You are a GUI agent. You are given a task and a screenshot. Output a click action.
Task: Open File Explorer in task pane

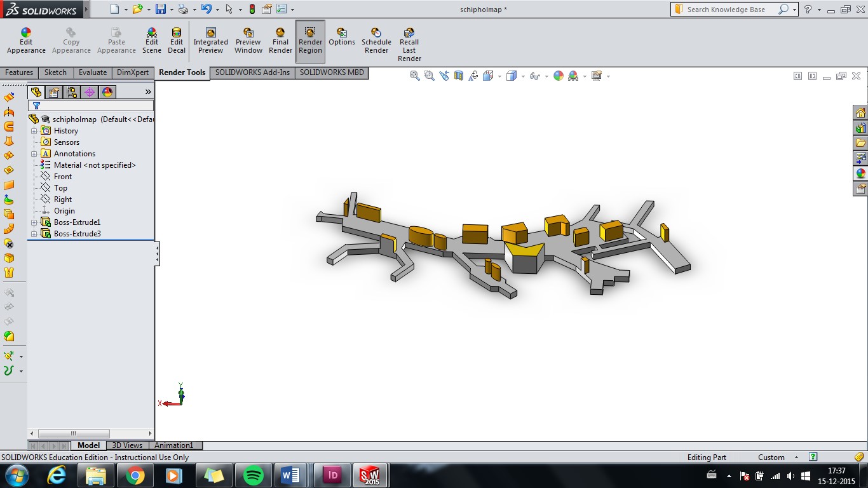[x=861, y=143]
